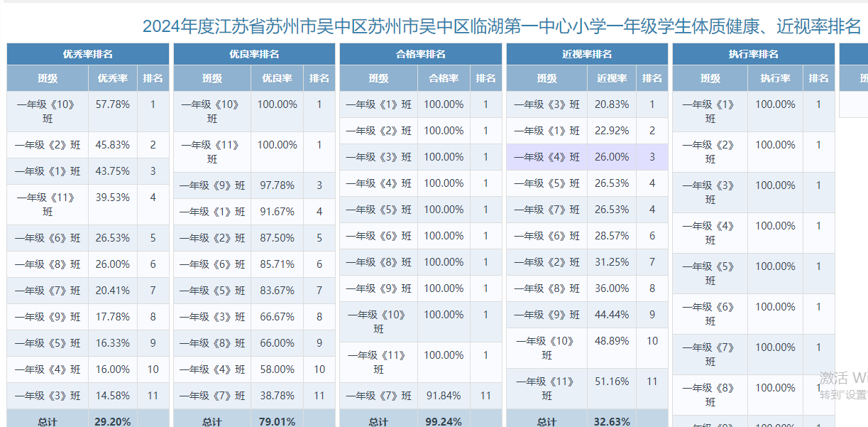Click 一年级《9》班 in the 优良率排名 table
The width and height of the screenshot is (868, 427).
[212, 185]
